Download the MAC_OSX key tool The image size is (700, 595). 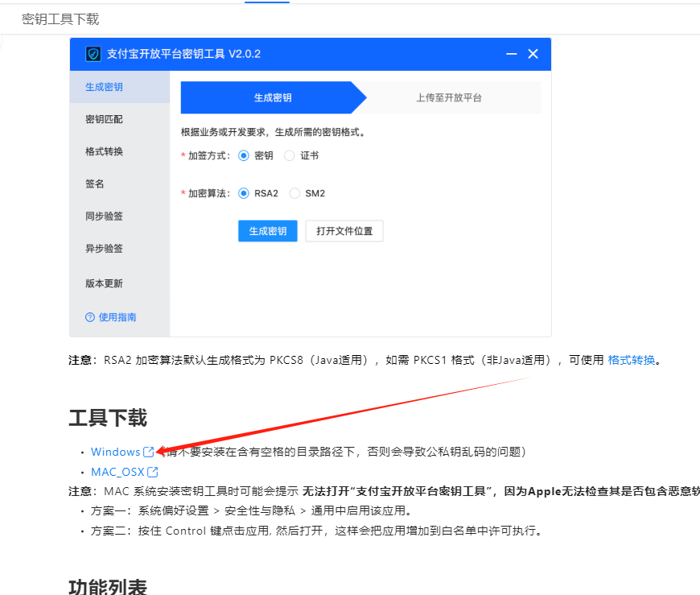(x=117, y=472)
